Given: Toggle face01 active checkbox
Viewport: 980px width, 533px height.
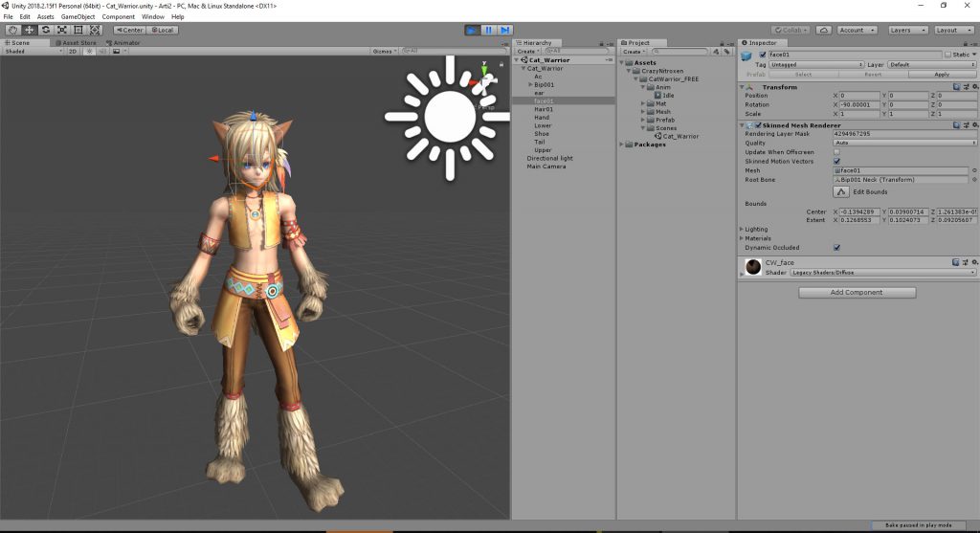Looking at the screenshot, I should pyautogui.click(x=763, y=55).
